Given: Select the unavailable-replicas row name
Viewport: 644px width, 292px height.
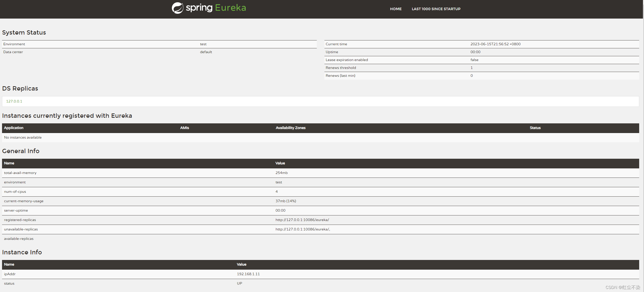Looking at the screenshot, I should pos(21,229).
